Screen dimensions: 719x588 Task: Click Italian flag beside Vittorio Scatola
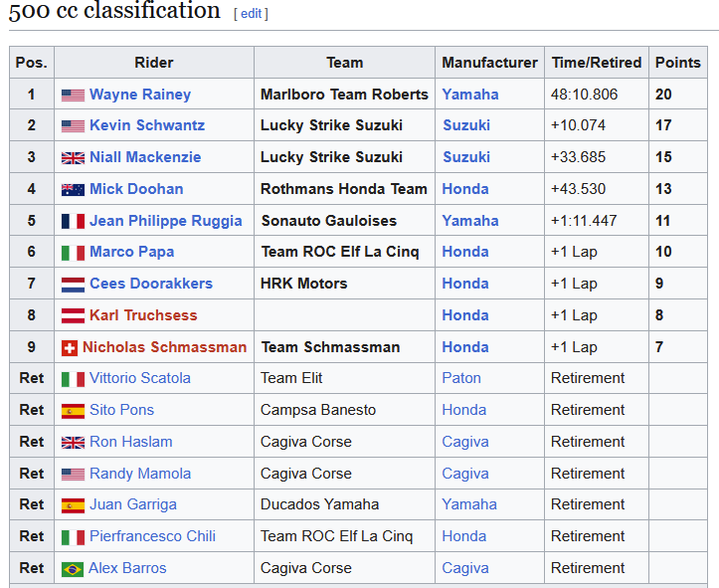click(x=73, y=379)
